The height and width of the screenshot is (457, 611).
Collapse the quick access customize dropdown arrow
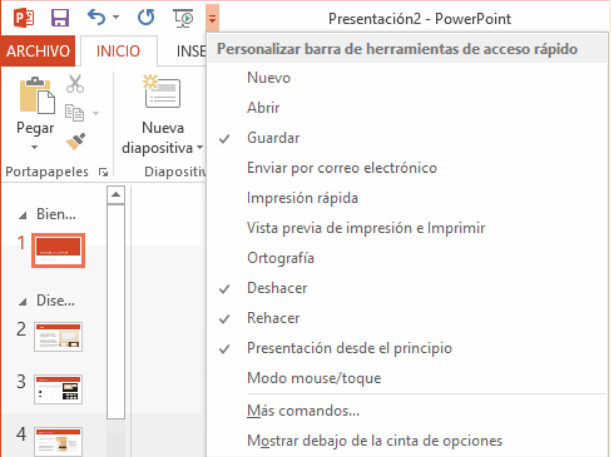tap(212, 17)
